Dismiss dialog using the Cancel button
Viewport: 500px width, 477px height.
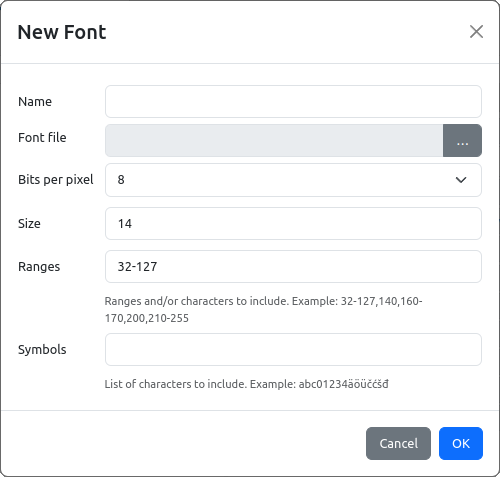tap(398, 443)
